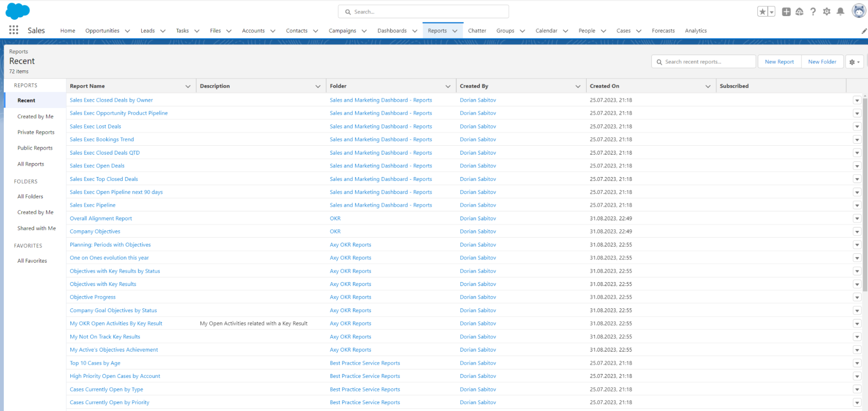Viewport: 868px width, 411px height.
Task: Favorite this page using the star icon
Action: (763, 12)
